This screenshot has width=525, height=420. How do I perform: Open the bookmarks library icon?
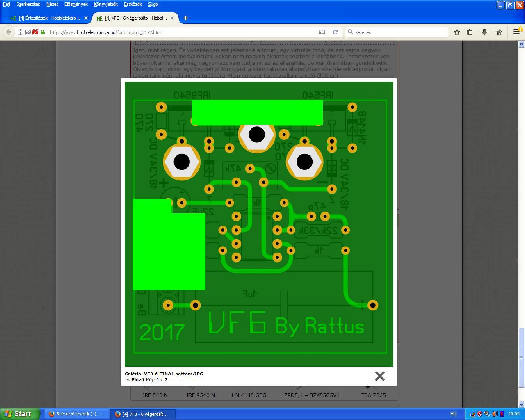point(470,32)
